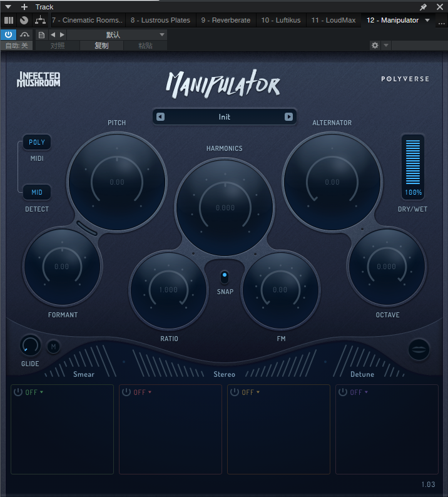Click the Stereo effect label
The height and width of the screenshot is (497, 448).
225,374
